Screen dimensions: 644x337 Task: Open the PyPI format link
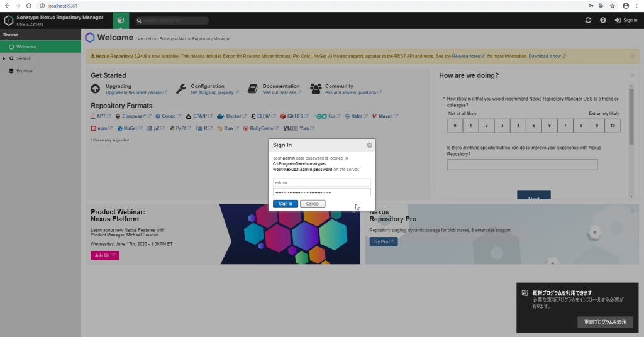click(x=180, y=128)
